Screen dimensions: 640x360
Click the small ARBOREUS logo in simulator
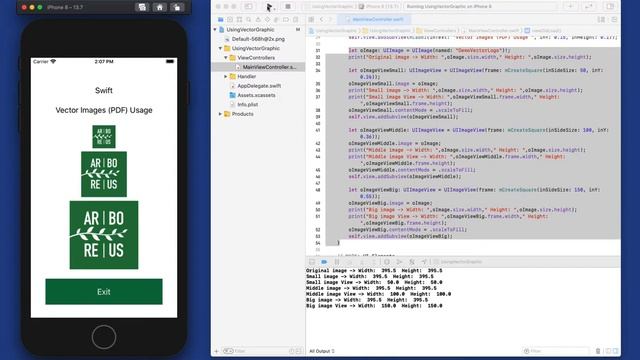[104, 136]
